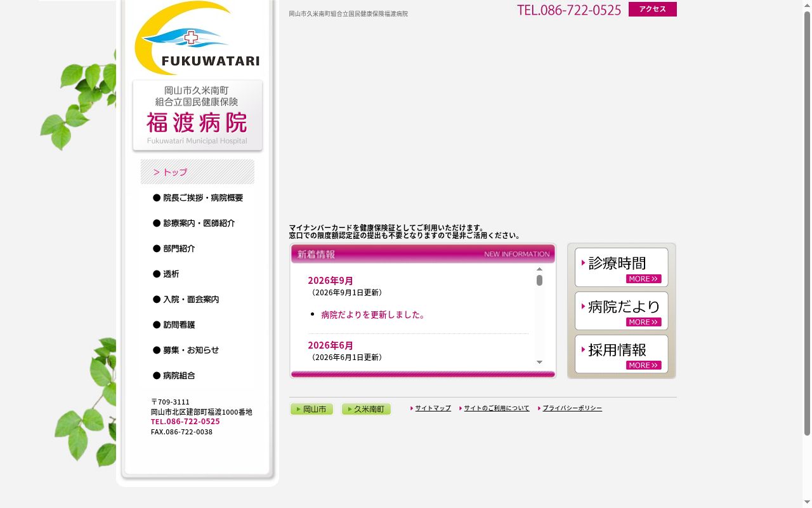Open the 診療時間 MORE banner
Viewport: 812px width, 508px height.
[622, 267]
